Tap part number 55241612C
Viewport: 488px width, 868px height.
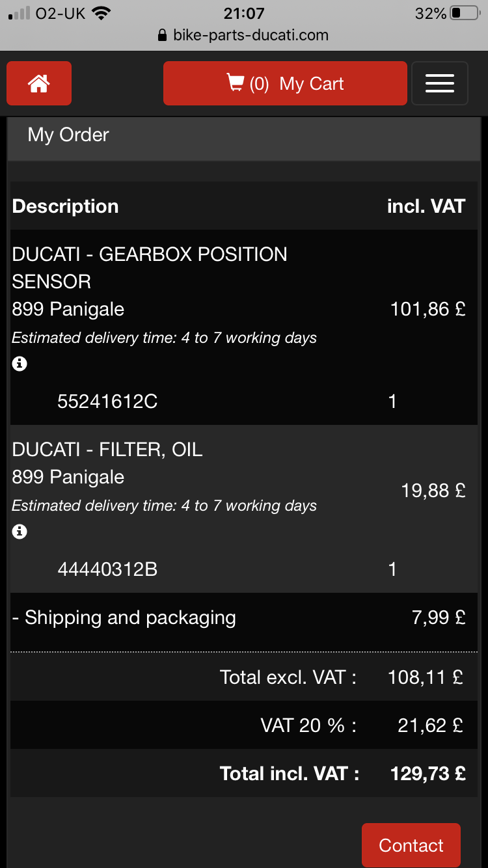click(x=107, y=401)
